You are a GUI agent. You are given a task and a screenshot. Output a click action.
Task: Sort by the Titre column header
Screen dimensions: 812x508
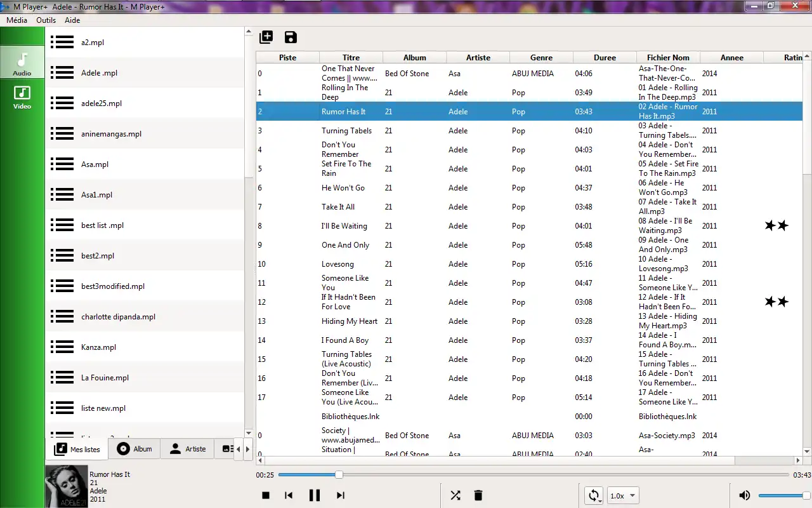click(x=351, y=57)
